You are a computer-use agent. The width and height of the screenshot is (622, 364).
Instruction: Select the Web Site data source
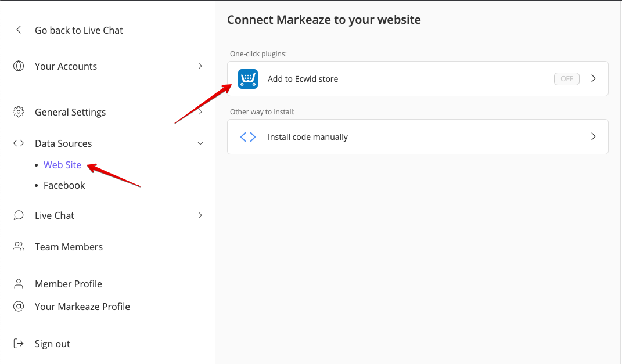[x=62, y=165]
